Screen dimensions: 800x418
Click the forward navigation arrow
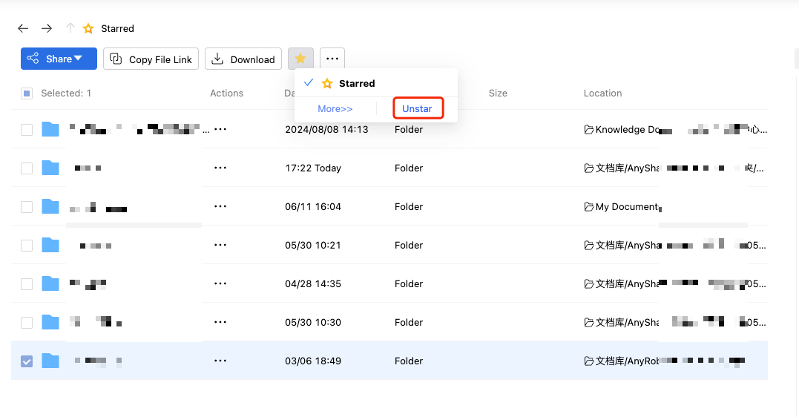pyautogui.click(x=47, y=29)
